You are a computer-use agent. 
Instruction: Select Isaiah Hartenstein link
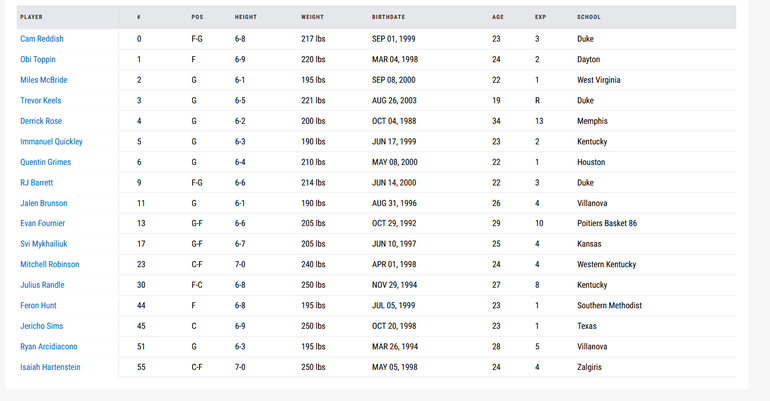(x=50, y=368)
